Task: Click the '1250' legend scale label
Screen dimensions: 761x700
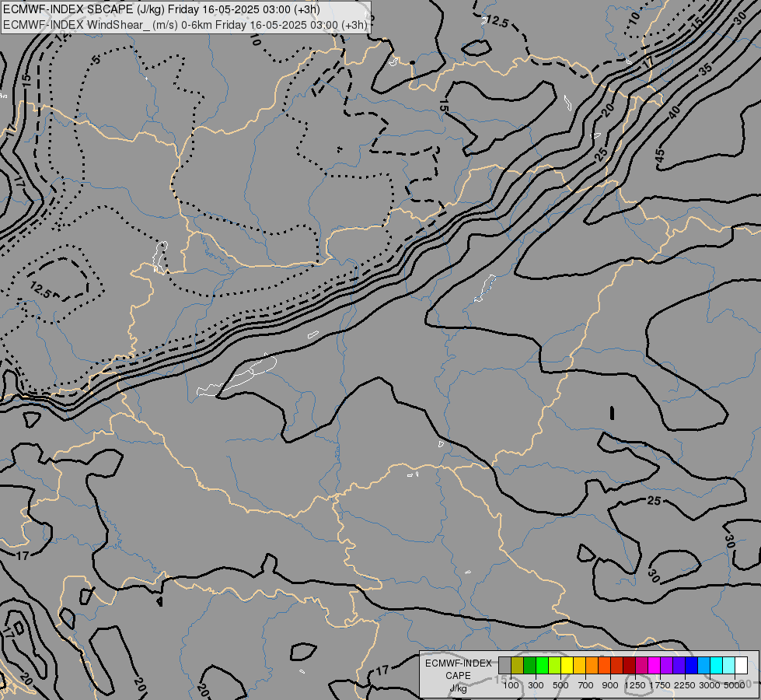Action: click(x=635, y=685)
